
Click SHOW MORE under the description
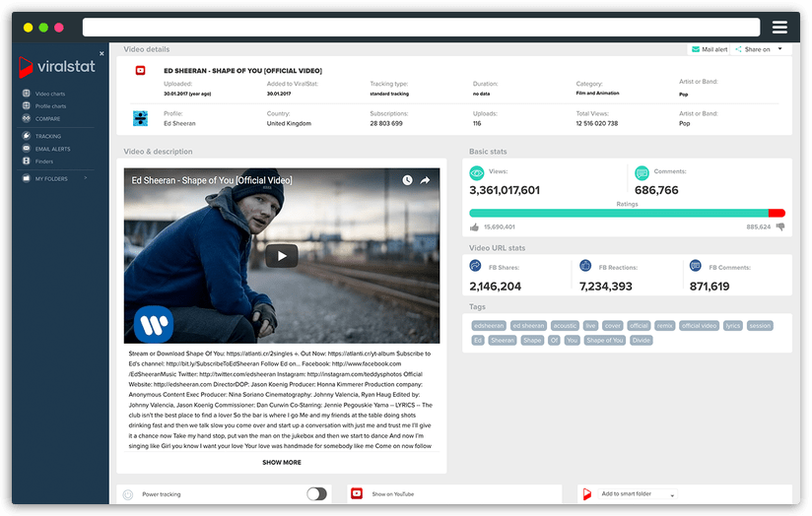pyautogui.click(x=282, y=463)
